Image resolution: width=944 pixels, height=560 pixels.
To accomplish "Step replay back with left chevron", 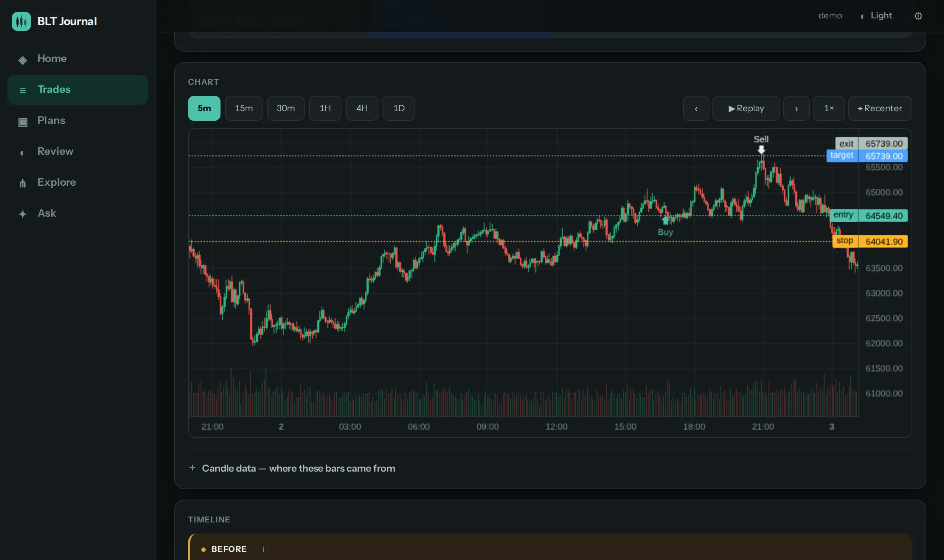I will pyautogui.click(x=696, y=108).
